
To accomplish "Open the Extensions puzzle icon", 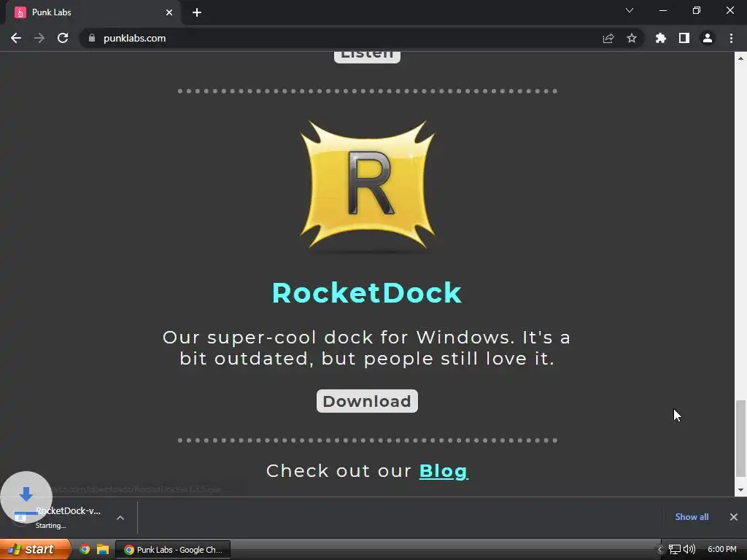I will 661,38.
